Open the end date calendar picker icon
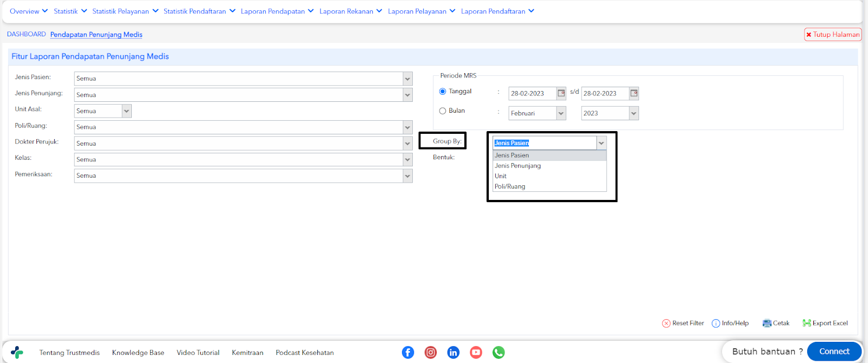Screen dimensions: 868x363 (x=634, y=93)
